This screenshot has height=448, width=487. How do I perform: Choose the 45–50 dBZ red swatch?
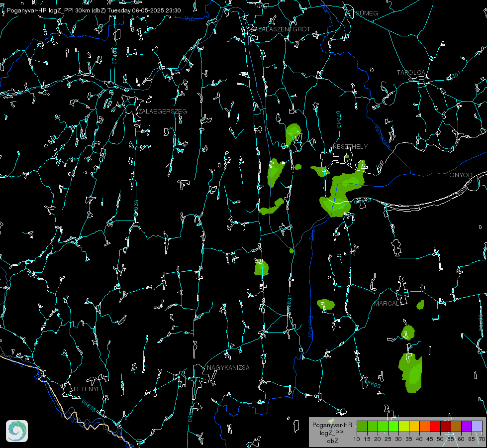tap(435, 426)
